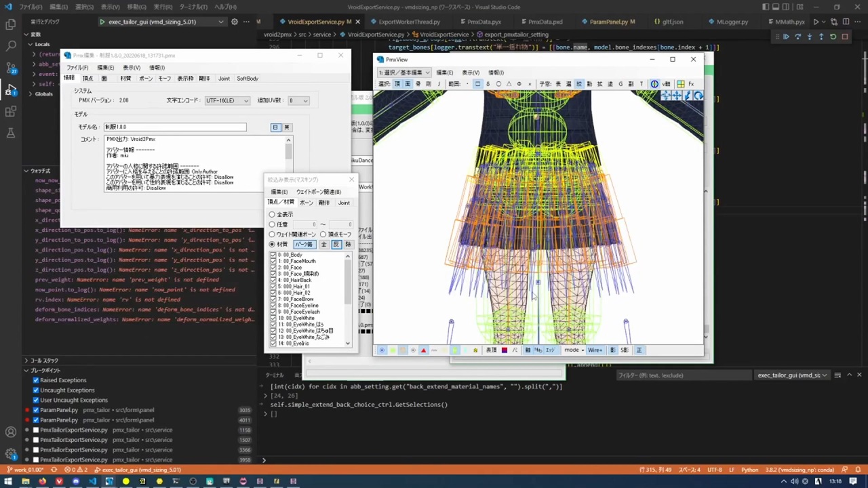Open the Joint tab in Pmx editor

click(x=224, y=79)
